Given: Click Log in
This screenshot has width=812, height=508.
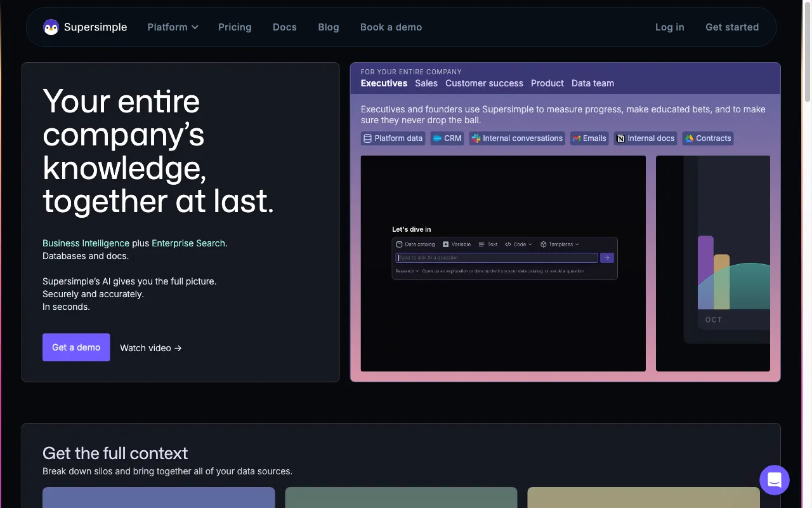Looking at the screenshot, I should pyautogui.click(x=670, y=27).
